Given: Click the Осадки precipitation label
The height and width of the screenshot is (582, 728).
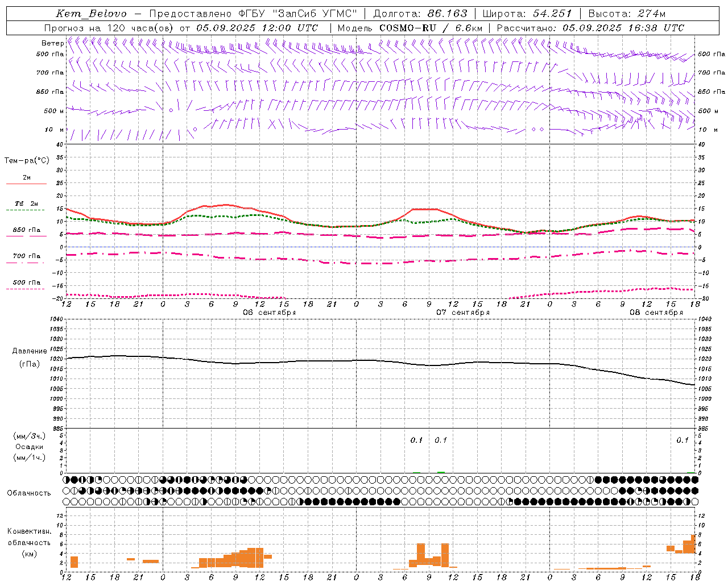Looking at the screenshot, I should 30,447.
